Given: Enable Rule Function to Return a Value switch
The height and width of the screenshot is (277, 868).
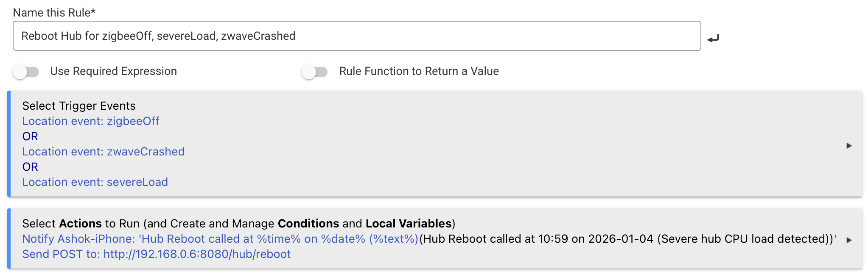Looking at the screenshot, I should [x=315, y=72].
